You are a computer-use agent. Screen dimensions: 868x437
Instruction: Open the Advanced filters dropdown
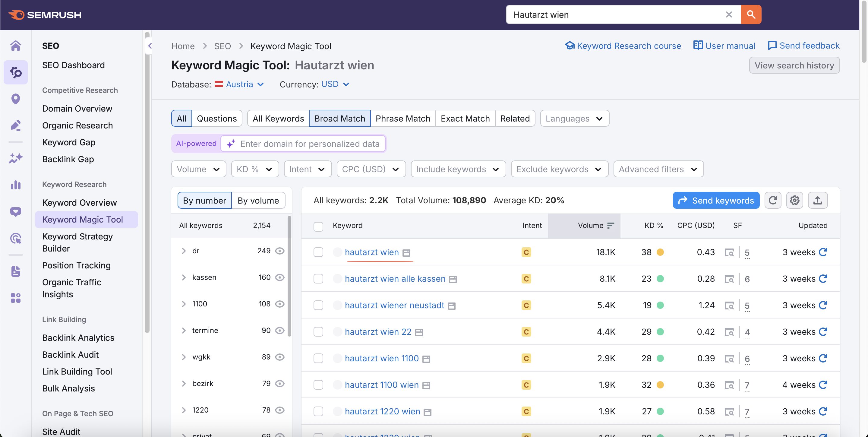point(658,169)
